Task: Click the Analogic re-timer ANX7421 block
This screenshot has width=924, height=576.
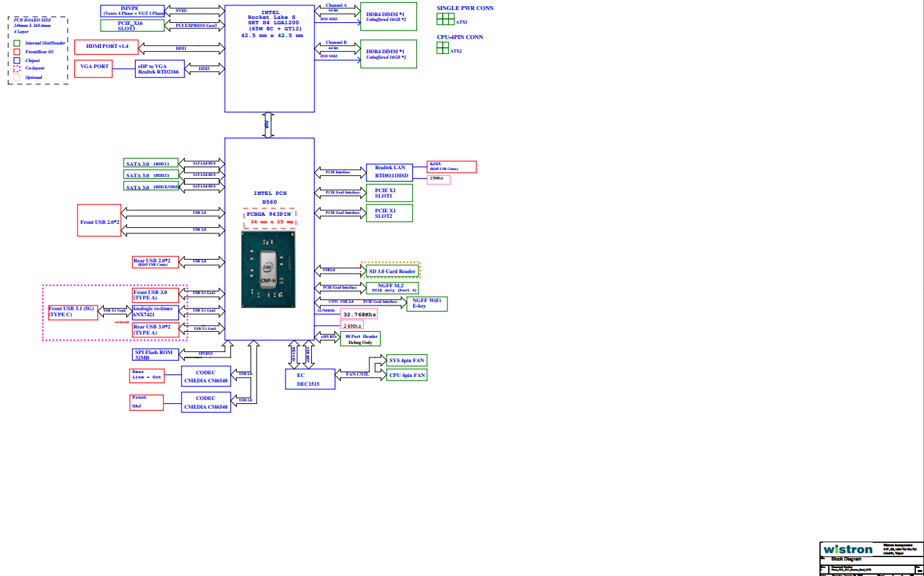Action: 156,312
